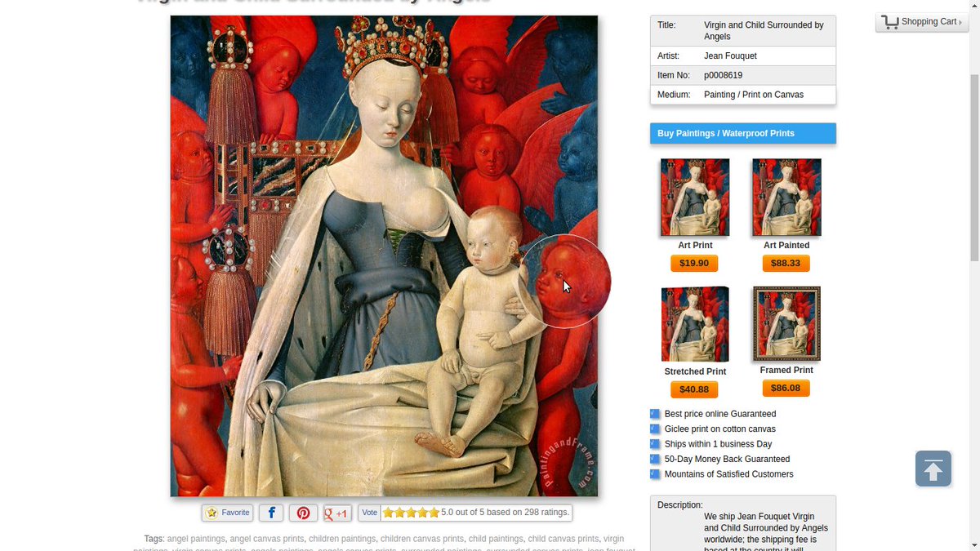Click the Painting / Print on Canvas text

[x=754, y=95]
